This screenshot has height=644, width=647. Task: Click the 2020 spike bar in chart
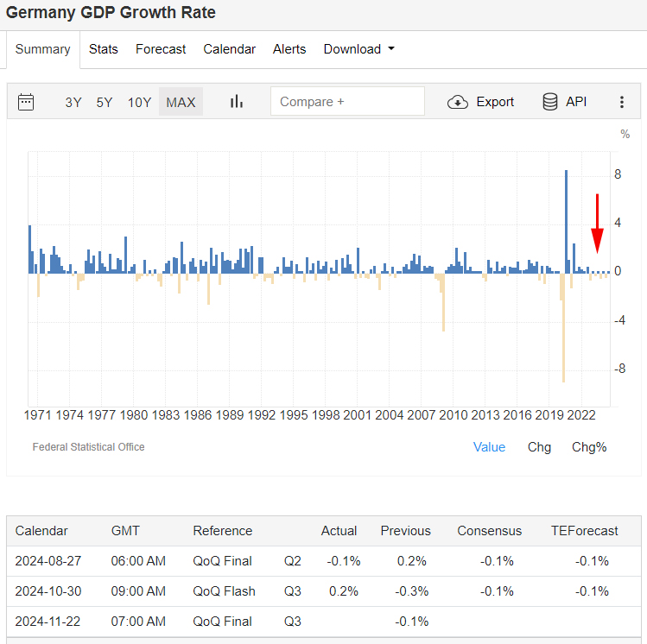coord(566,221)
